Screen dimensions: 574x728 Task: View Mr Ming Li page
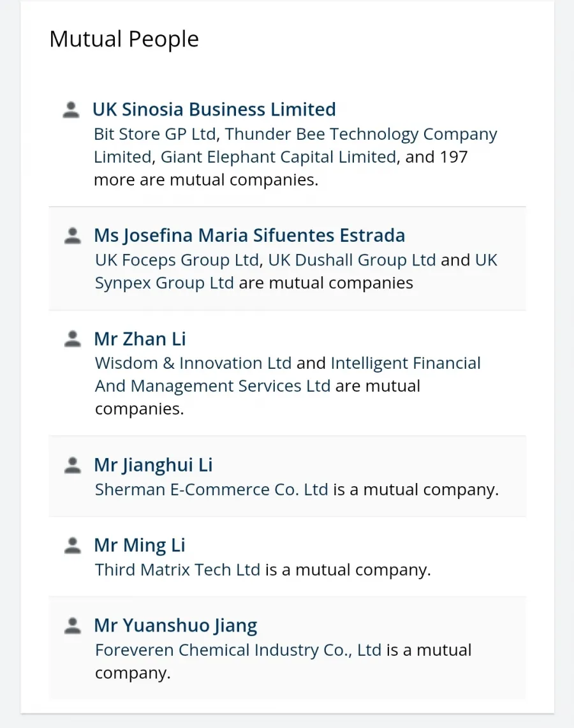point(140,545)
